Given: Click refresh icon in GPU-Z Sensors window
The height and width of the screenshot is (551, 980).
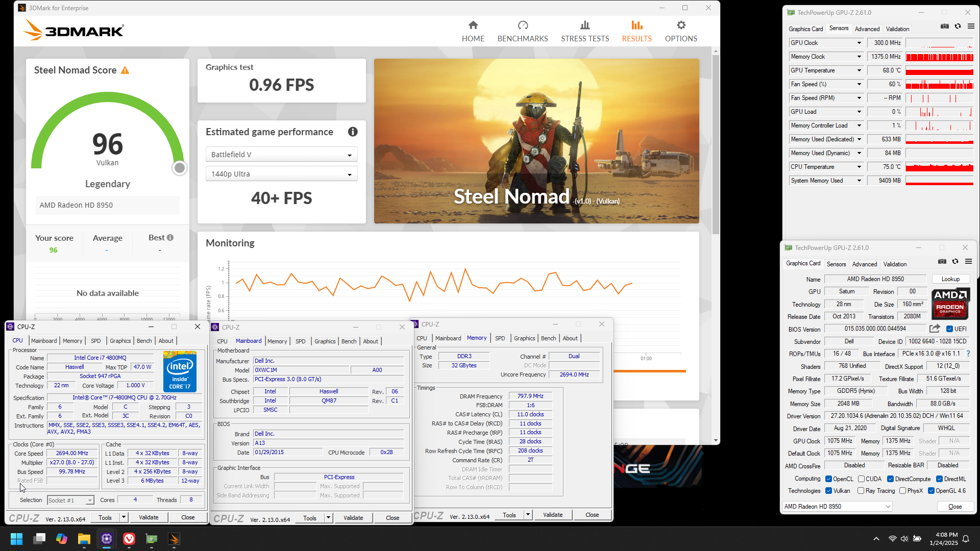Looking at the screenshot, I should pos(958,27).
